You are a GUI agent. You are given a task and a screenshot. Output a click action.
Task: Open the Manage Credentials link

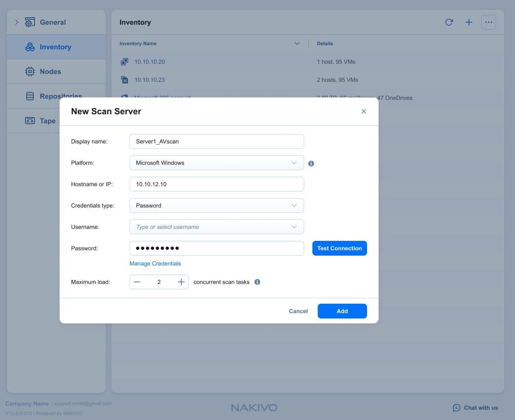[155, 263]
